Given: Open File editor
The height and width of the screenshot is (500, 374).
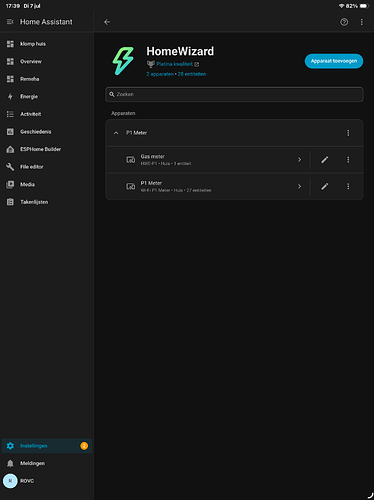Looking at the screenshot, I should [x=47, y=167].
